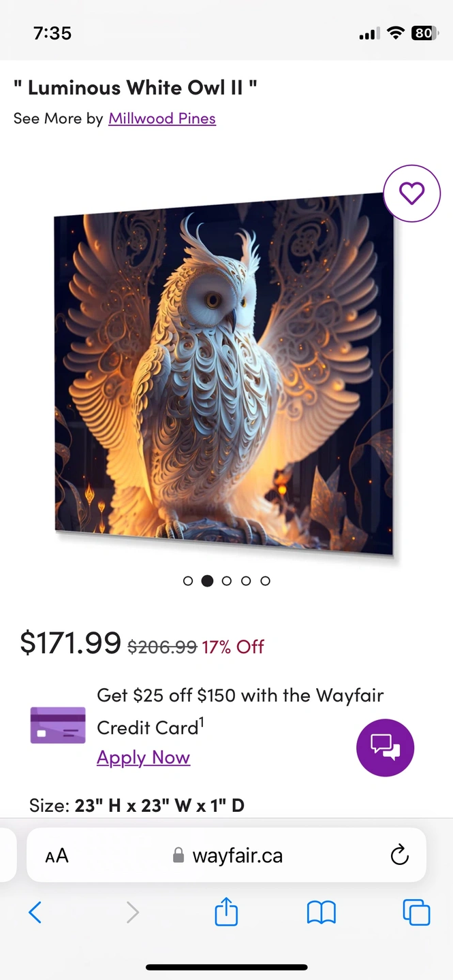Open Safari bookmarks book icon

tap(322, 913)
